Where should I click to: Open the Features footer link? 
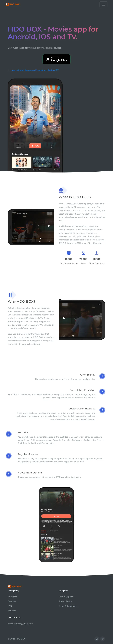12,602
